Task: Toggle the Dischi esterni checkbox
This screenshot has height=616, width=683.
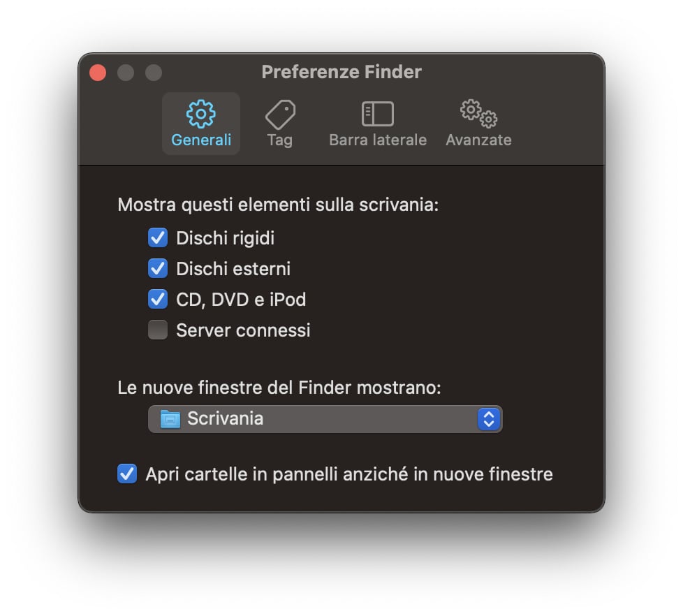Action: [x=158, y=268]
